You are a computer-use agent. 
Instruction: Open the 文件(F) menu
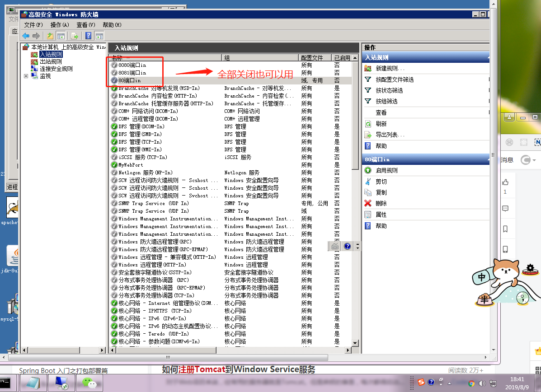coord(33,25)
